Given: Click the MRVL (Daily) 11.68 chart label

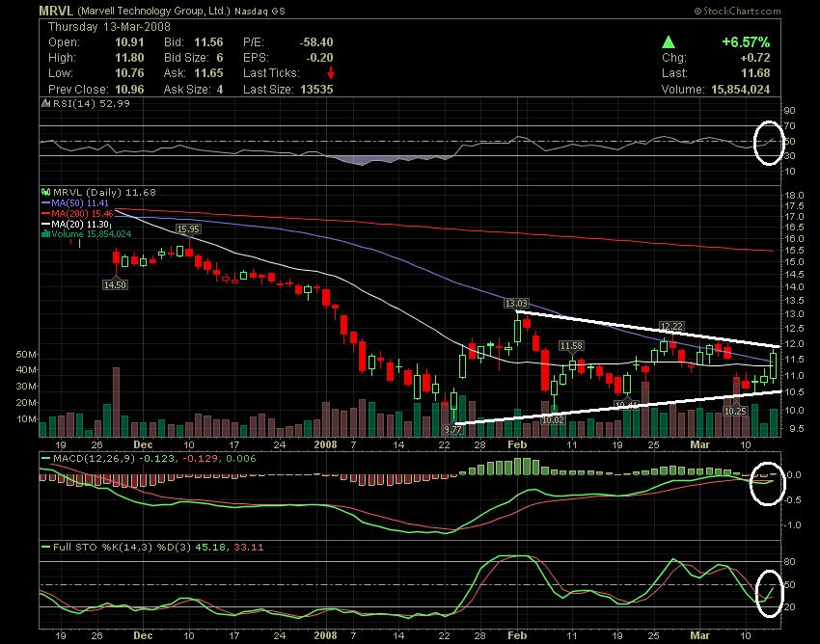Looking at the screenshot, I should click(x=104, y=193).
